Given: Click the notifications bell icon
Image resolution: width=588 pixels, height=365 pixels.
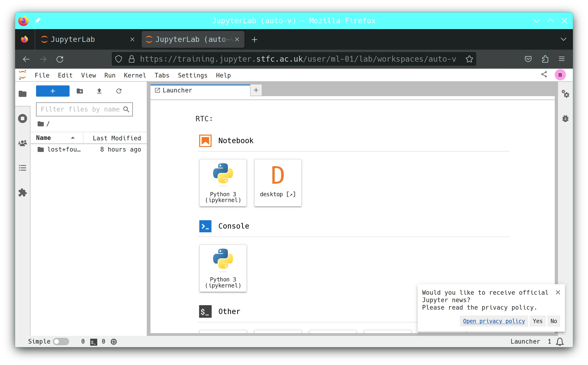Looking at the screenshot, I should coord(560,341).
